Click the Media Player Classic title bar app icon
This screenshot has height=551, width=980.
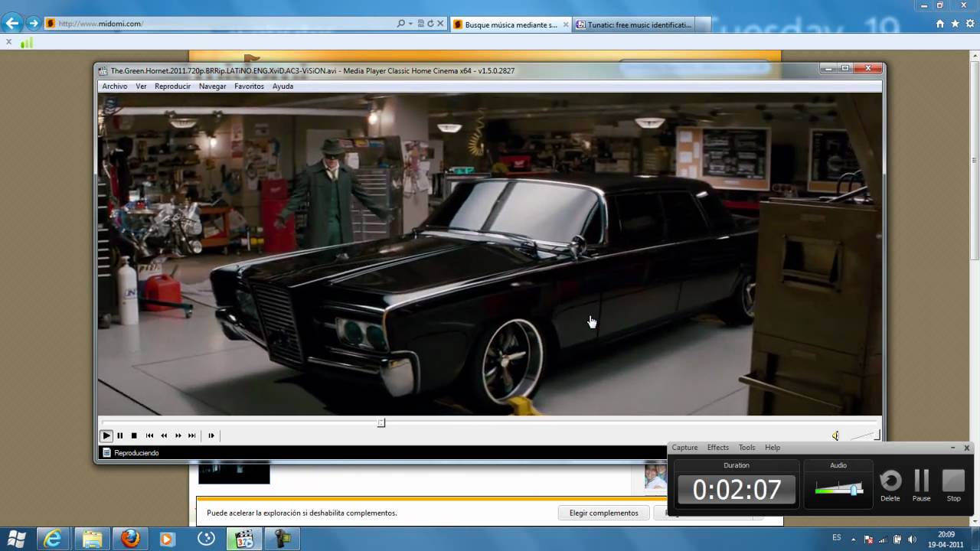[103, 70]
